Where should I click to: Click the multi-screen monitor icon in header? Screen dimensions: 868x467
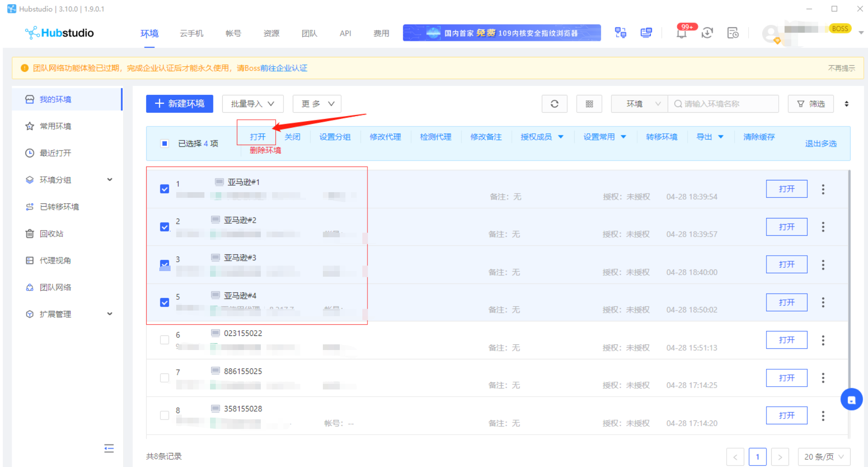click(x=646, y=33)
